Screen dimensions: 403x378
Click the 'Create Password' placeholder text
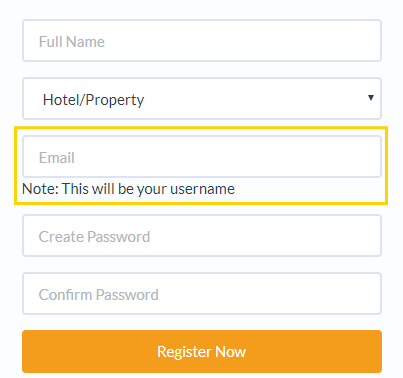94,237
